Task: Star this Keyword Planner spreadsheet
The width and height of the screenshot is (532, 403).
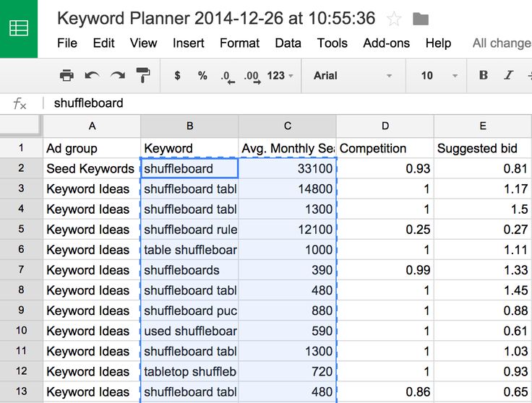Action: [x=394, y=19]
